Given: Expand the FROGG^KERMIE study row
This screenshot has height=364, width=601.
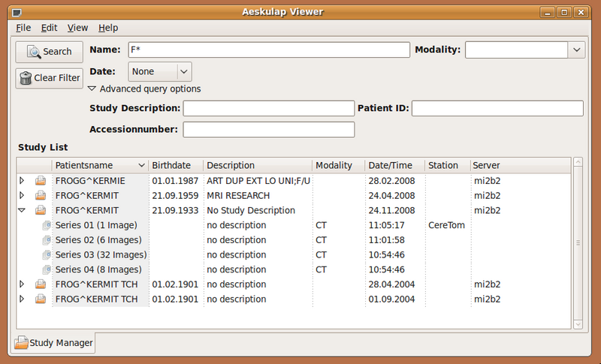Looking at the screenshot, I should point(22,181).
